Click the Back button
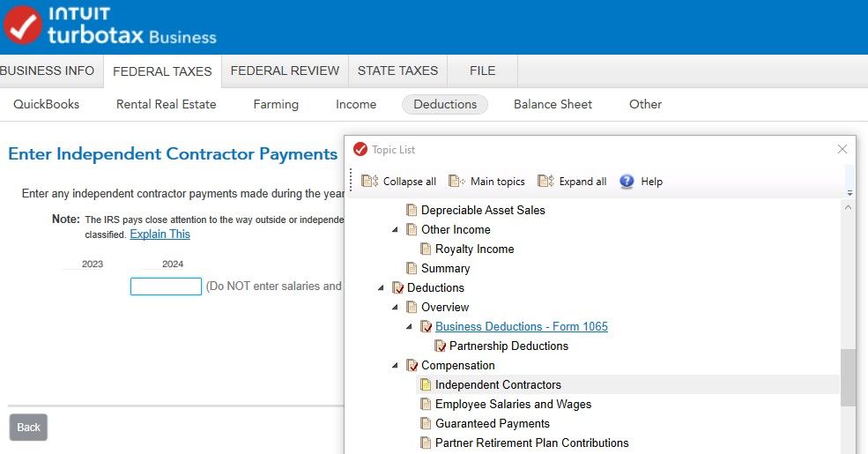 tap(28, 427)
